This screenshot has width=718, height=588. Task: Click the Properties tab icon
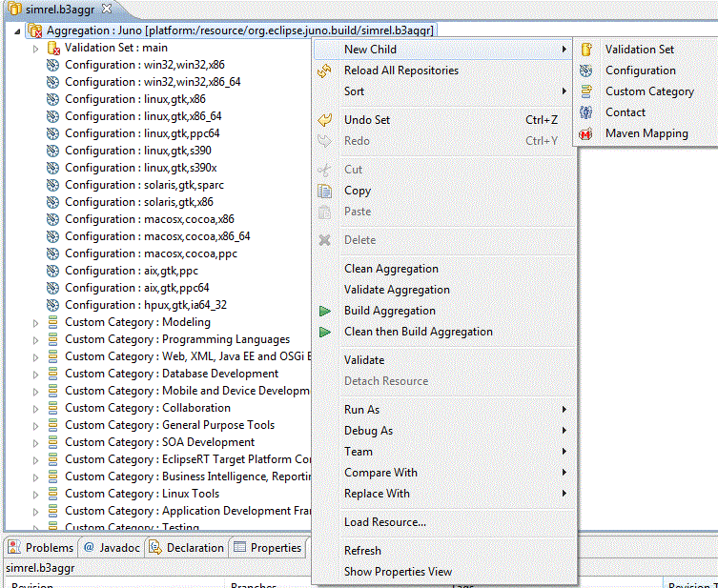tap(240, 547)
